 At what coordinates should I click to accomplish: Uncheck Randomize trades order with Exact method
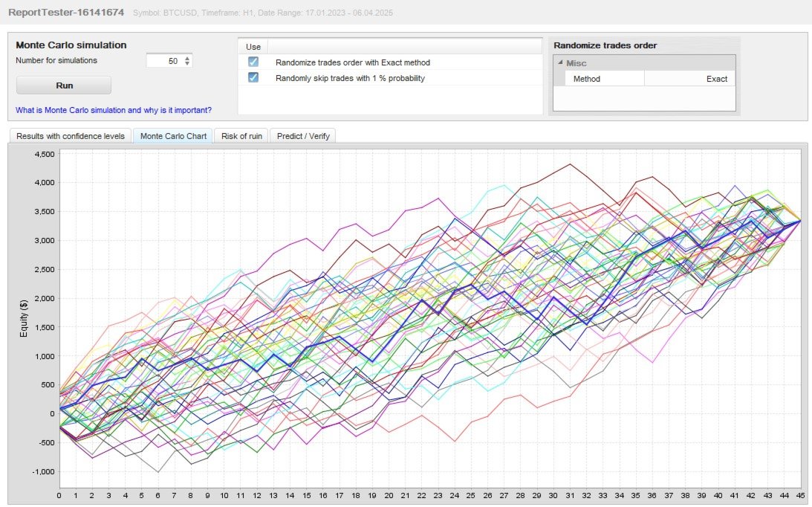point(253,62)
